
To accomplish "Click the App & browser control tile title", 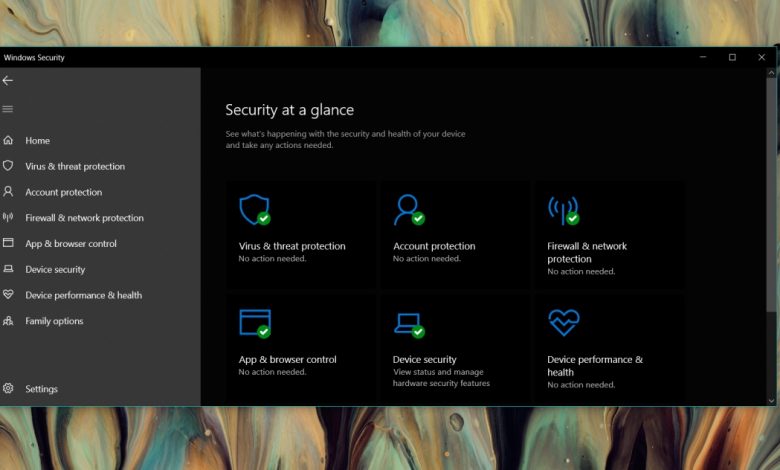I will click(x=288, y=360).
